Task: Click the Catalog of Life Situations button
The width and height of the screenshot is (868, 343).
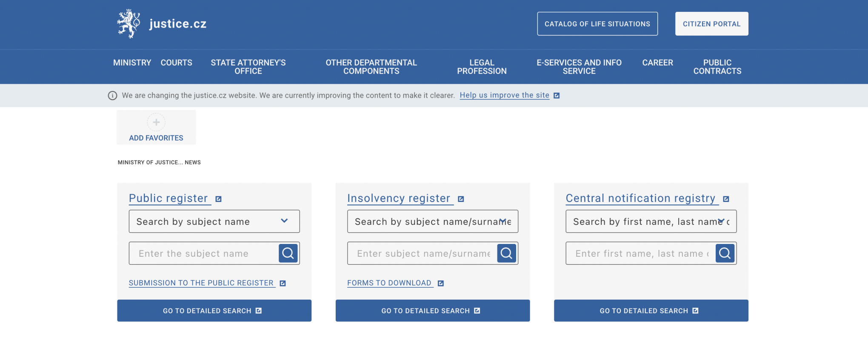Action: tap(597, 24)
